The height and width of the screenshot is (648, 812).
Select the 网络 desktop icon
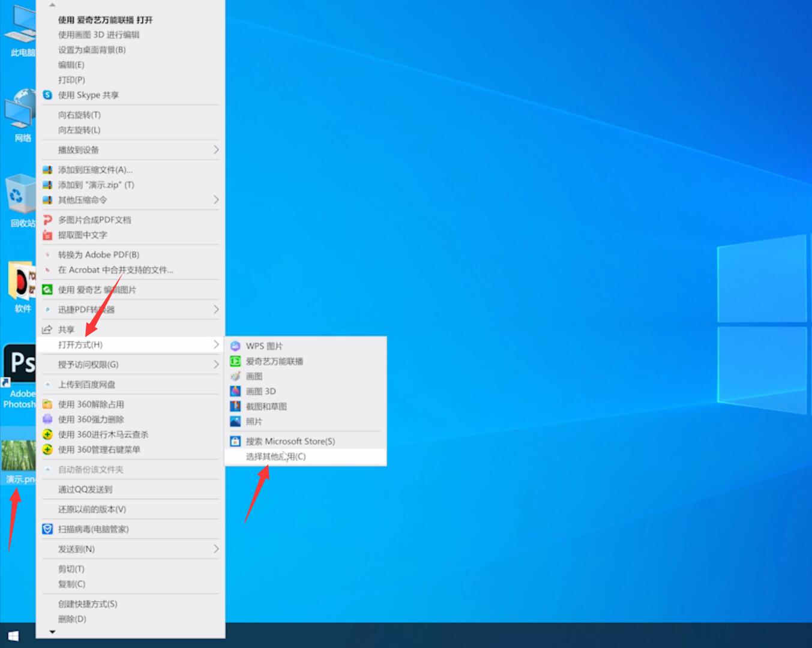[x=20, y=115]
